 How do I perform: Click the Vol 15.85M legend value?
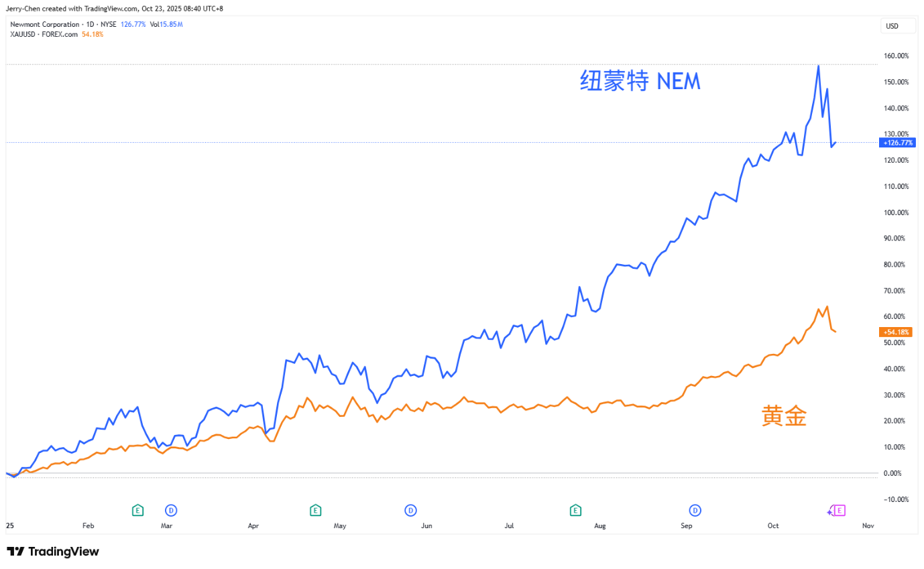coord(166,25)
